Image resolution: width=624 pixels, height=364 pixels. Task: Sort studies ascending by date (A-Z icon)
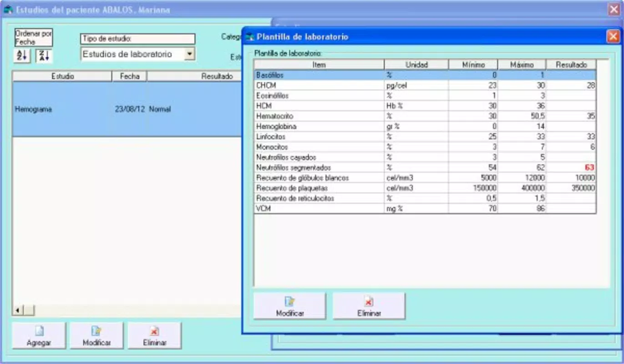pyautogui.click(x=22, y=56)
